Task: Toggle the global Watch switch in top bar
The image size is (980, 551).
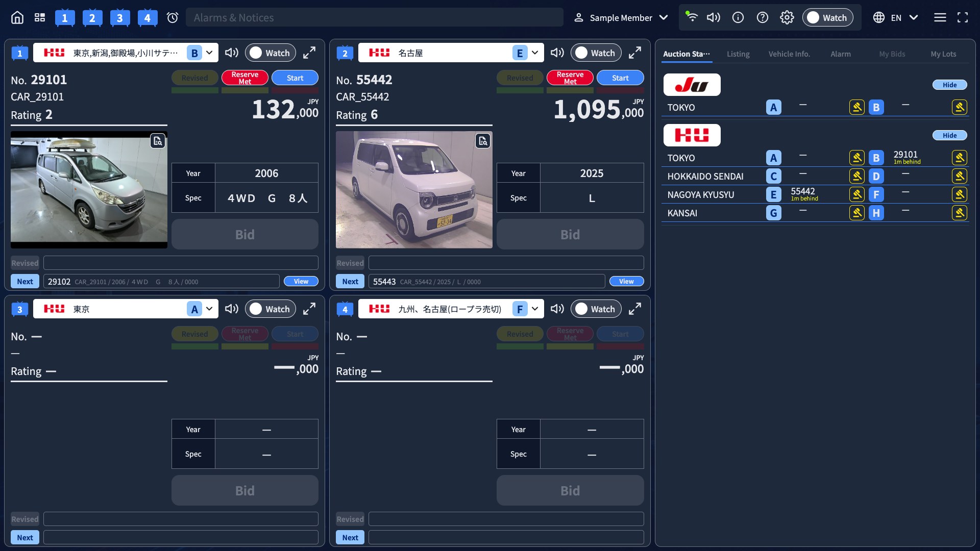Action: [x=827, y=18]
